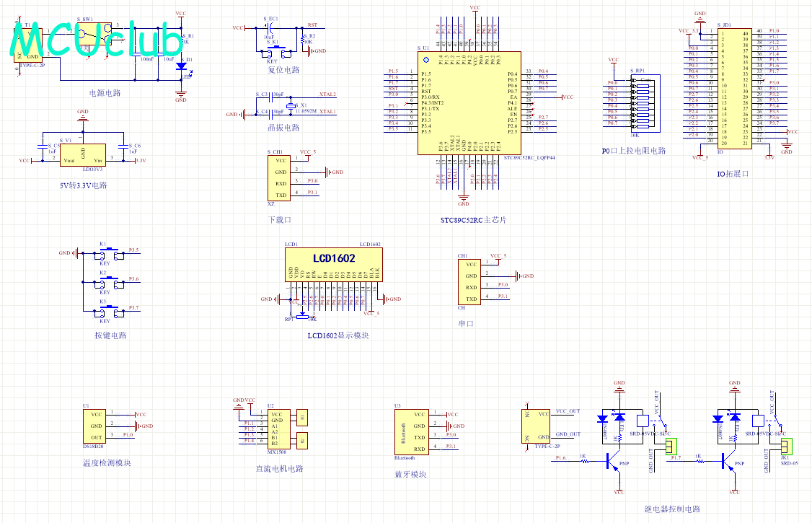The height and width of the screenshot is (523, 812).
Task: Click the JK1 green relay terminal
Action: coord(786,446)
